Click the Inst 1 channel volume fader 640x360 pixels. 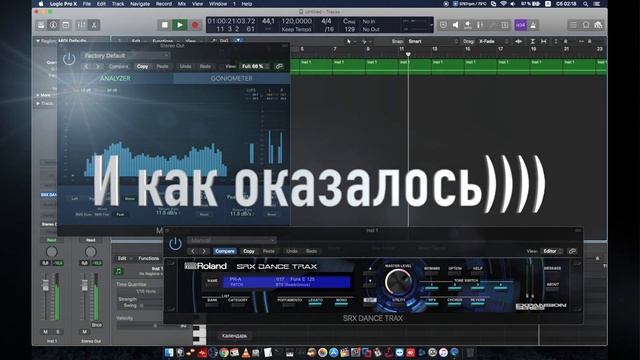pyautogui.click(x=46, y=285)
